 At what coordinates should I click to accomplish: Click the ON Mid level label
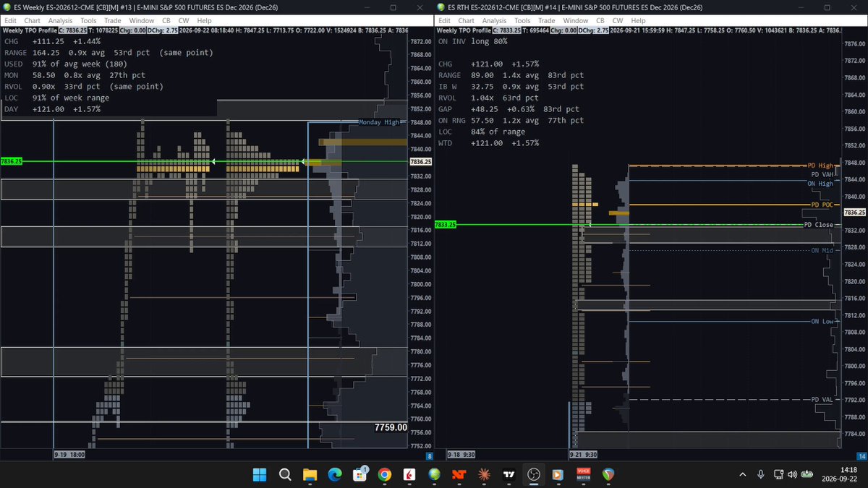[x=823, y=250]
